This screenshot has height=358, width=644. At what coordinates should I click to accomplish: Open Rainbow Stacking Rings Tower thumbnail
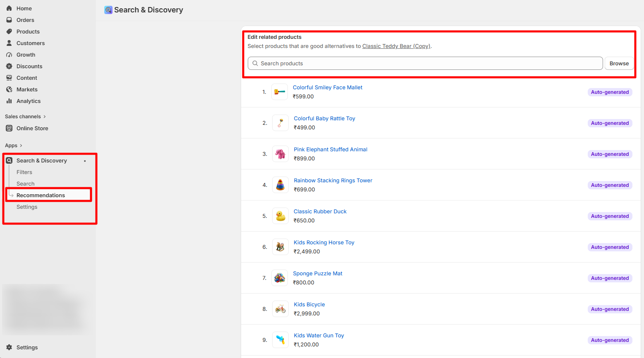(x=280, y=185)
